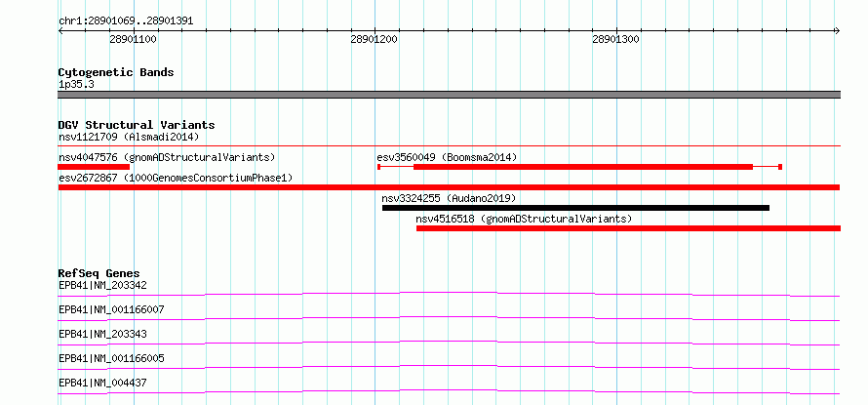Select the EPB41|NM_203343 transcript label

click(x=102, y=334)
